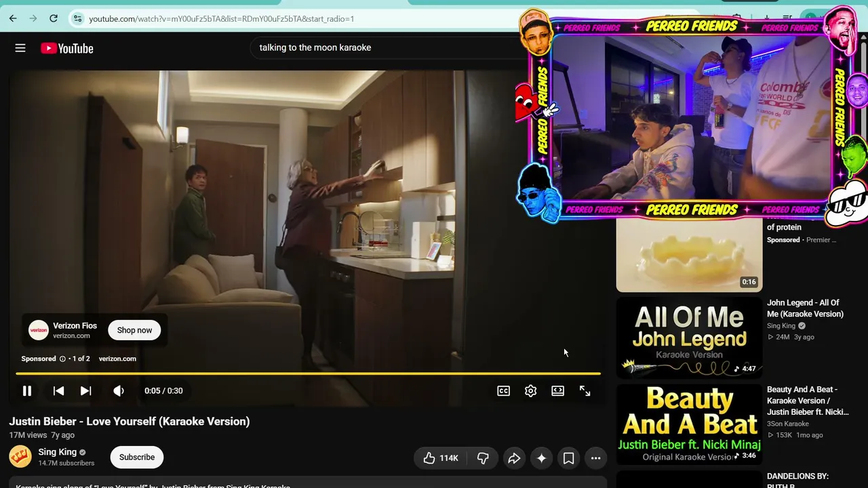This screenshot has height=488, width=868.
Task: Open the YouTube guide hamburger menu
Action: point(20,48)
